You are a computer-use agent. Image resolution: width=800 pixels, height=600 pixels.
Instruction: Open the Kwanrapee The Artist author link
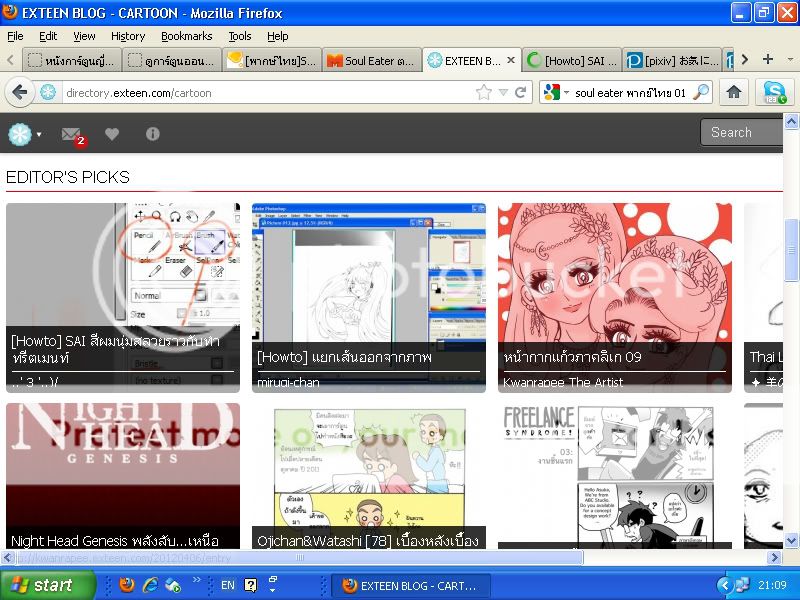(x=563, y=383)
